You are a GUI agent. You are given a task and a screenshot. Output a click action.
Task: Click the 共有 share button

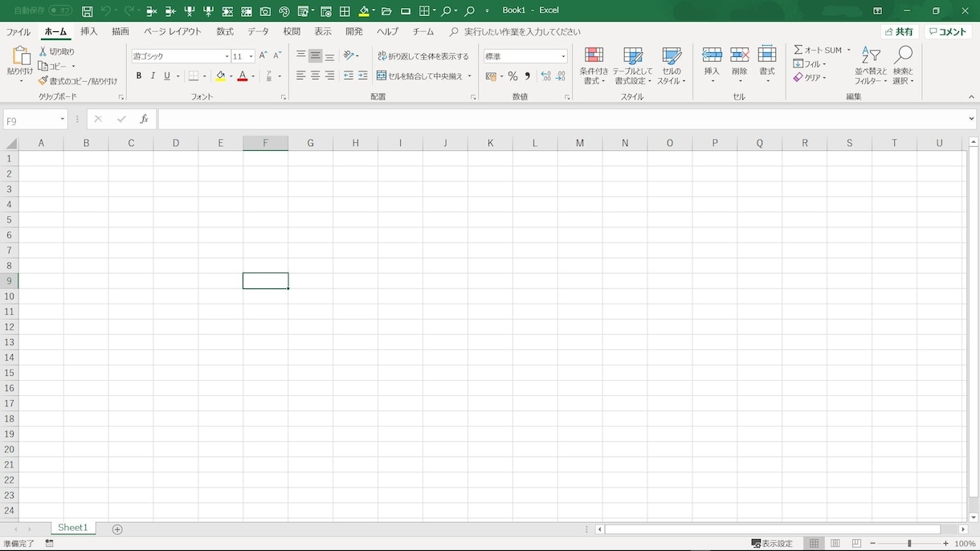pyautogui.click(x=900, y=32)
